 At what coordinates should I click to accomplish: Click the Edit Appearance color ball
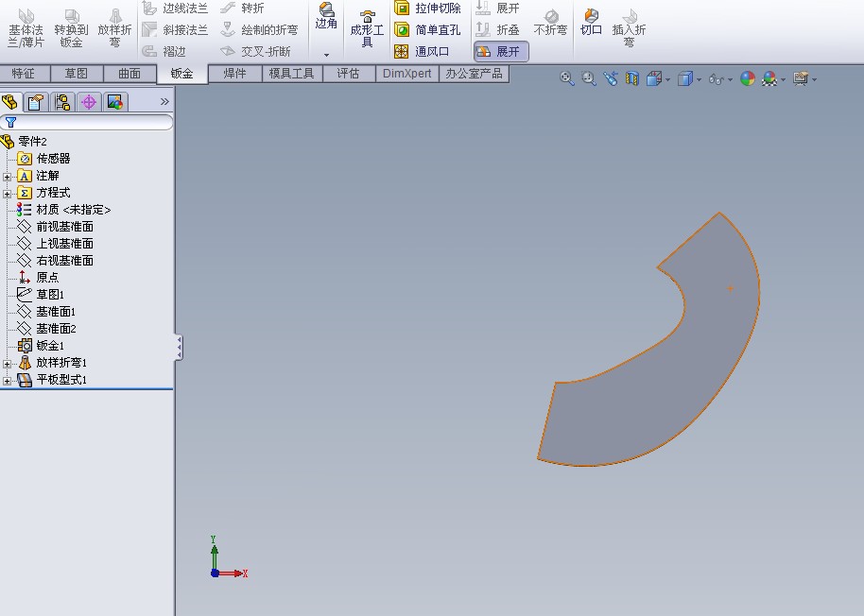click(x=748, y=78)
